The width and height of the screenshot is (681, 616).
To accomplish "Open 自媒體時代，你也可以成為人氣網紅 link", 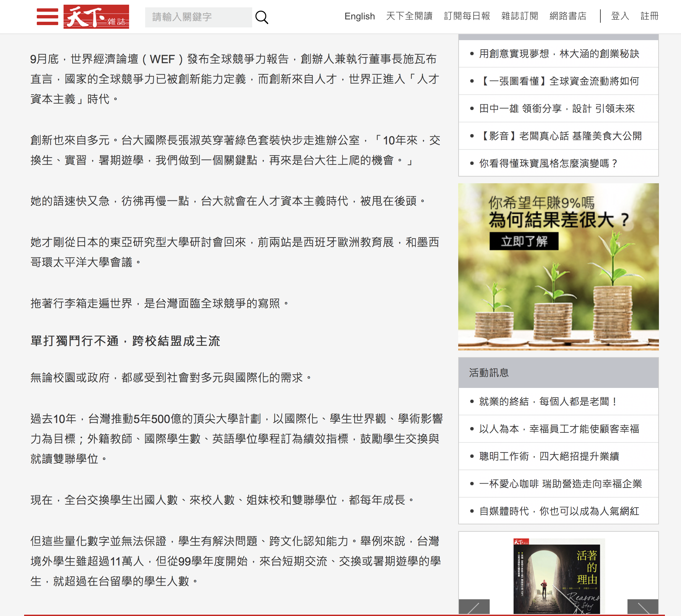I will [x=559, y=511].
